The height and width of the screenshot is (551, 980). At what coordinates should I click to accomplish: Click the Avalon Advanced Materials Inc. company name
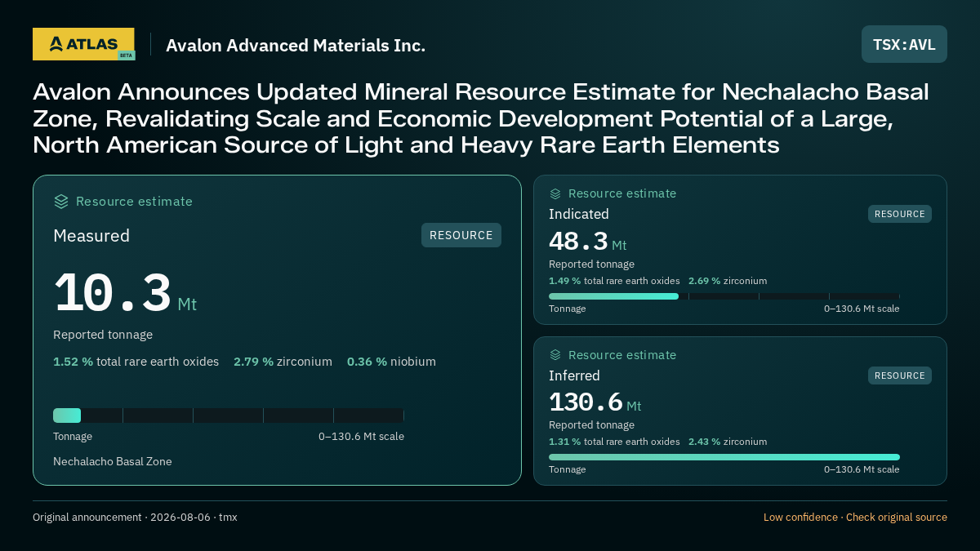coord(296,46)
